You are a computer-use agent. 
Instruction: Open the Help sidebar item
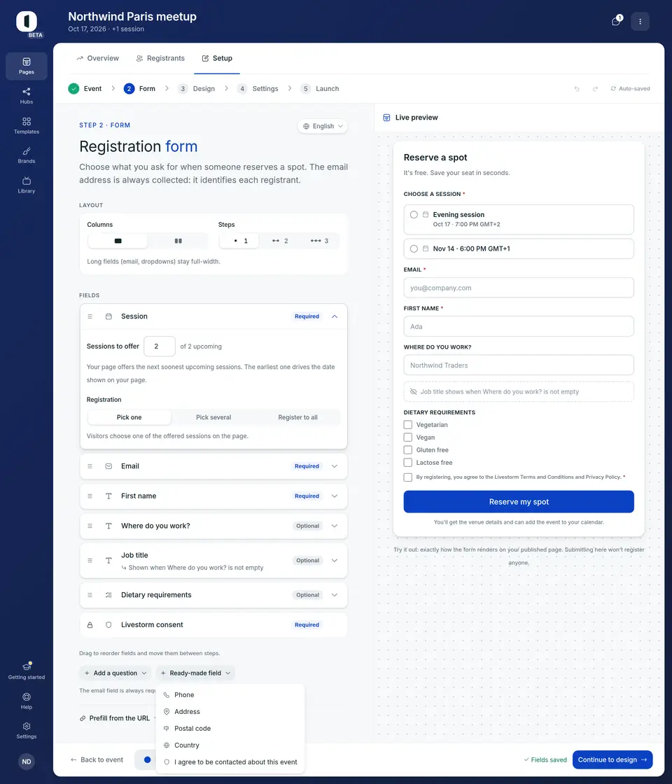tap(27, 701)
